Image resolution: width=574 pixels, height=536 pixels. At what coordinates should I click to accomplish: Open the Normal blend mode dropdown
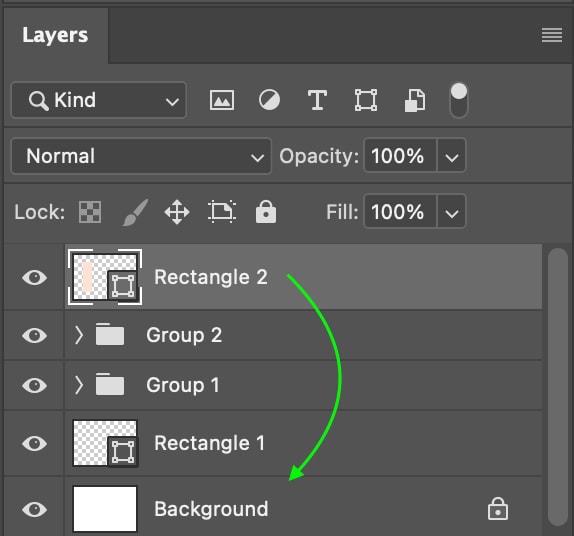coord(141,156)
